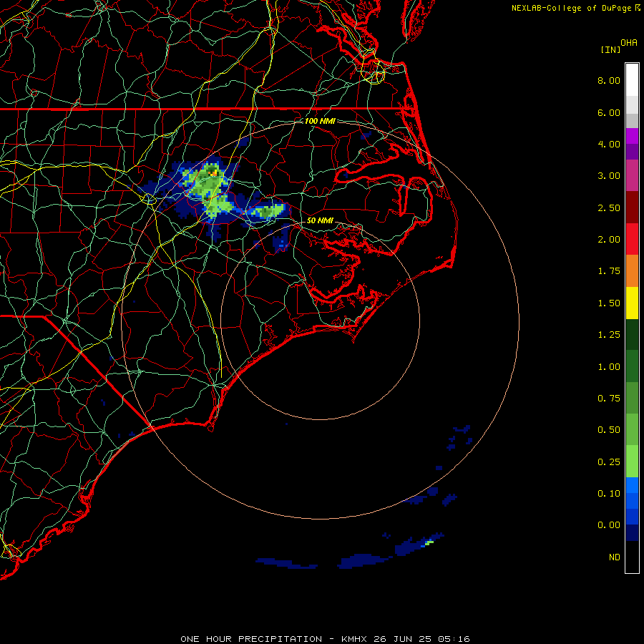Click the 0.00 legend value
The height and width of the screenshot is (644, 644).
pyautogui.click(x=609, y=525)
